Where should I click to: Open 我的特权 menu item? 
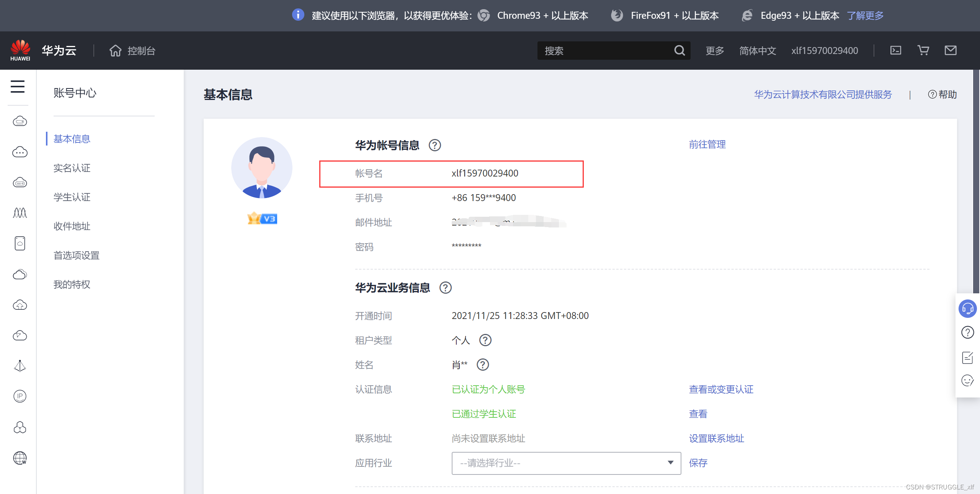pyautogui.click(x=72, y=285)
